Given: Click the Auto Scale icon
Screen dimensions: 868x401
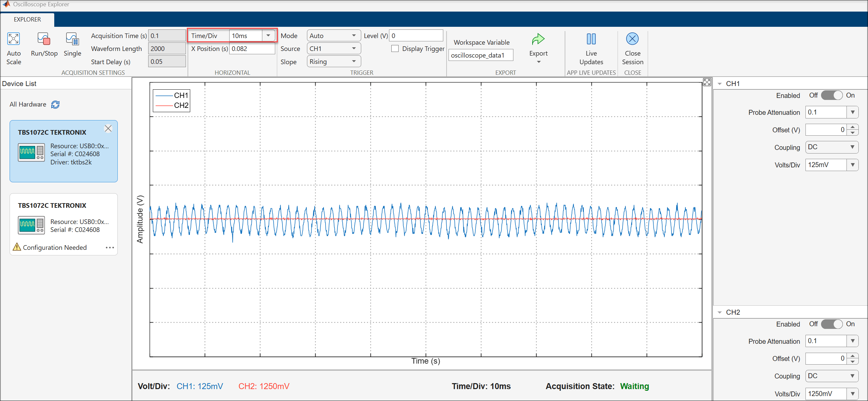Looking at the screenshot, I should click(14, 39).
